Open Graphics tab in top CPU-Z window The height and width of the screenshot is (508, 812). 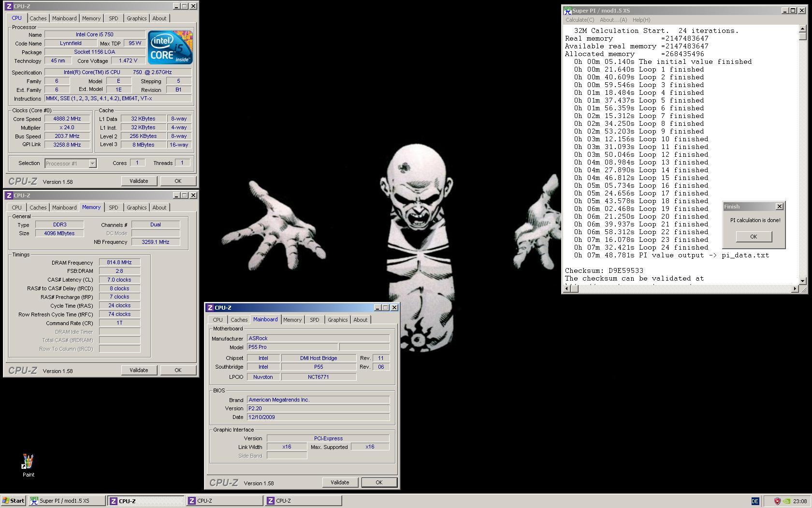(x=136, y=18)
